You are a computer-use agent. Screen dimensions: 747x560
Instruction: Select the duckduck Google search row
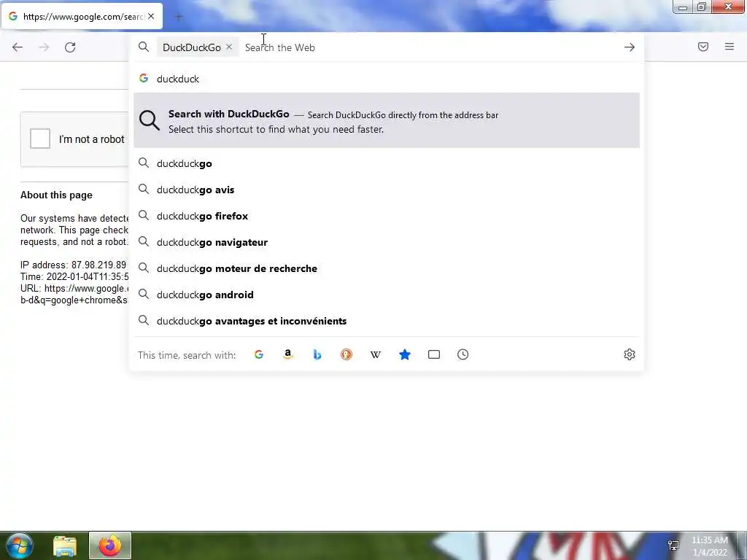pyautogui.click(x=387, y=79)
